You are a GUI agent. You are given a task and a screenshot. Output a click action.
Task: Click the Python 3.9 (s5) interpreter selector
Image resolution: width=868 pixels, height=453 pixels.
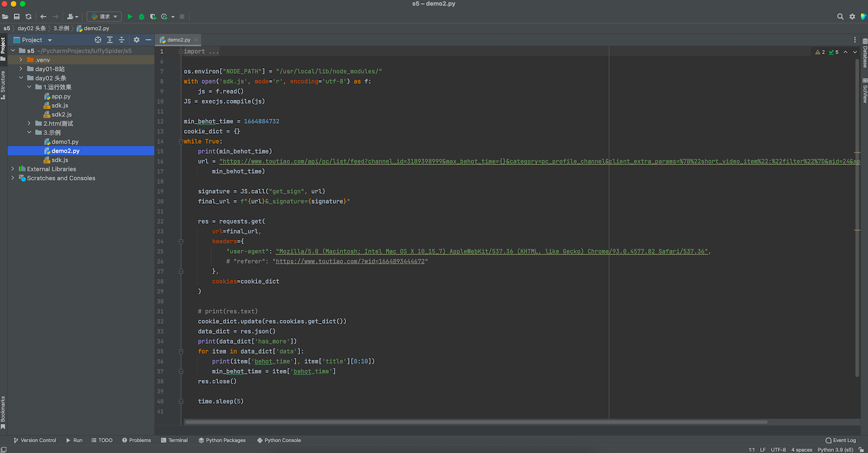click(x=835, y=450)
